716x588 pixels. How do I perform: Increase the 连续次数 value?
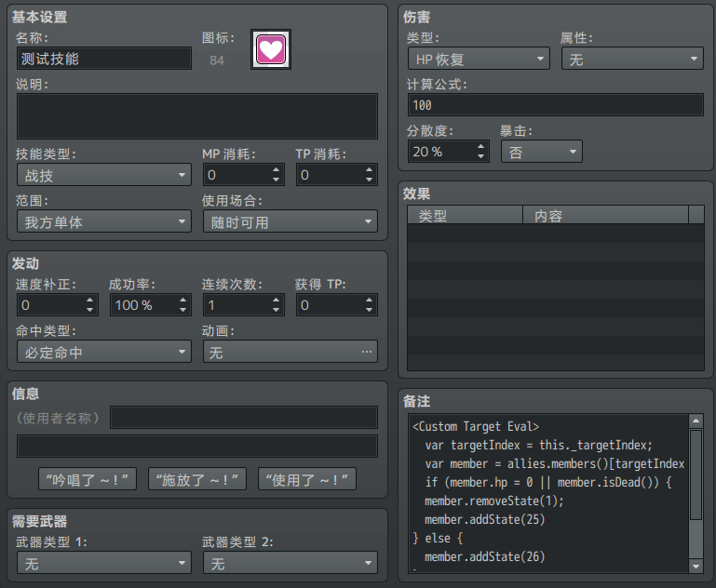point(276,300)
